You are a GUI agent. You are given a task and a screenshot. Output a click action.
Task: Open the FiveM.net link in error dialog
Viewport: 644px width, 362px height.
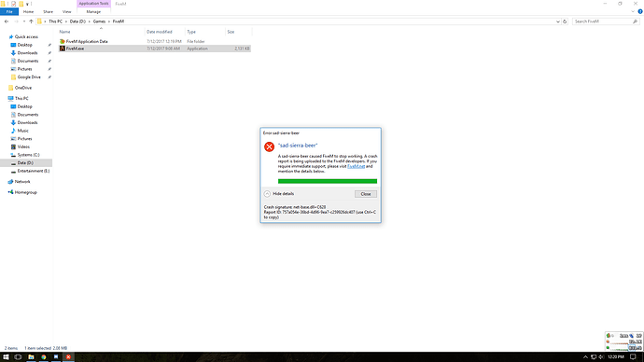(356, 166)
